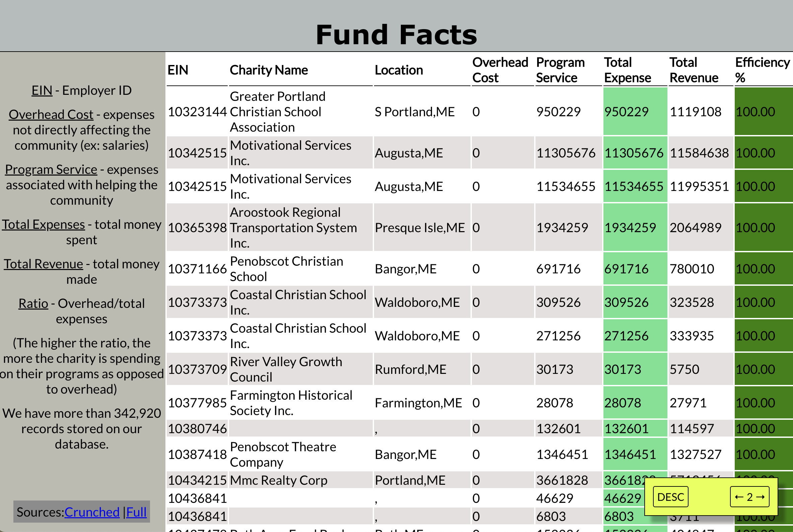
Task: Sort by the Total Revenue column header
Action: (693, 70)
